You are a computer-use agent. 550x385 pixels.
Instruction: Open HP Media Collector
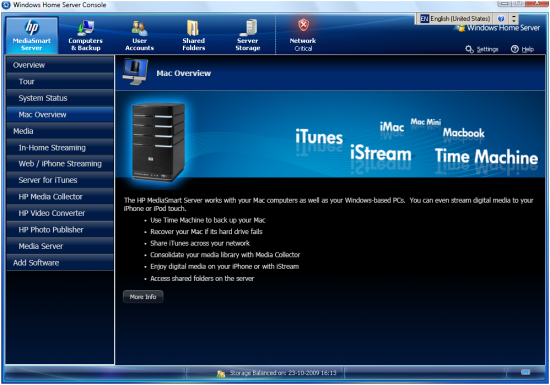tap(60, 197)
